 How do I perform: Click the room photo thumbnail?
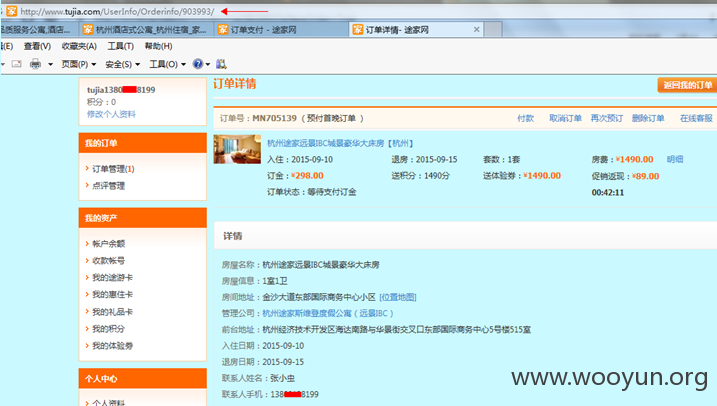(237, 149)
